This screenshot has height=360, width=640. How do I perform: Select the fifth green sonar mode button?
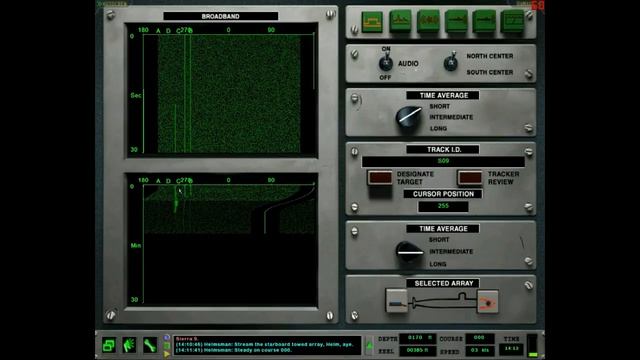(484, 22)
